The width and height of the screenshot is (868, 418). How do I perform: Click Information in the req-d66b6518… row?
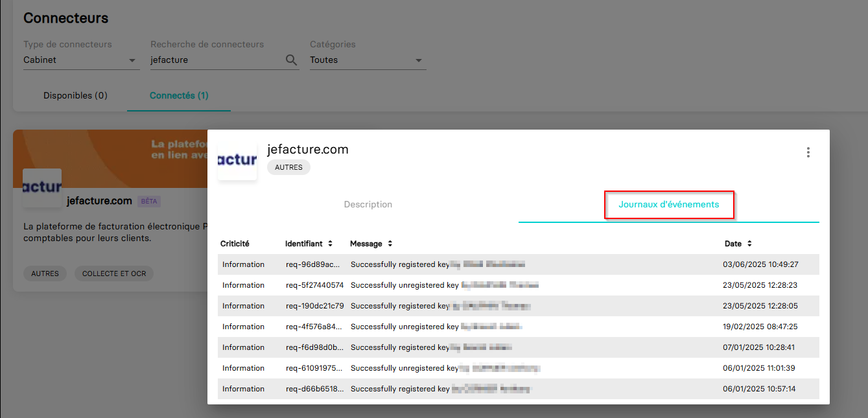pyautogui.click(x=243, y=389)
